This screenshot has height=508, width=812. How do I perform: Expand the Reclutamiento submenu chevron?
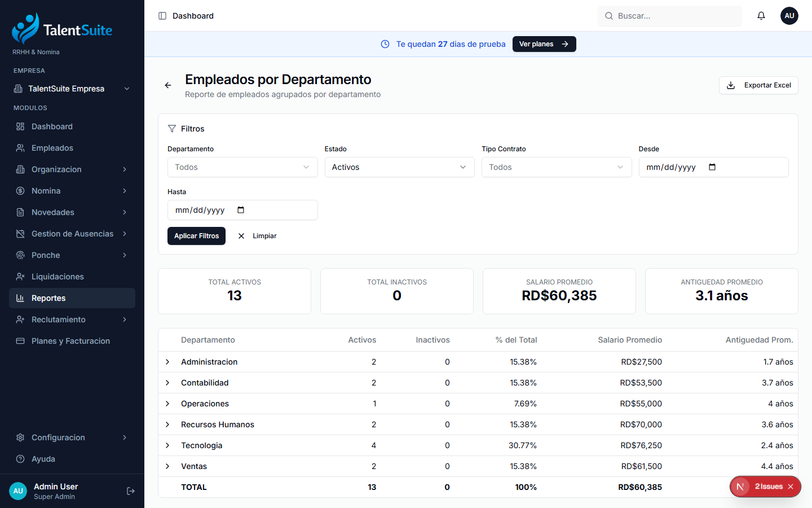click(125, 319)
